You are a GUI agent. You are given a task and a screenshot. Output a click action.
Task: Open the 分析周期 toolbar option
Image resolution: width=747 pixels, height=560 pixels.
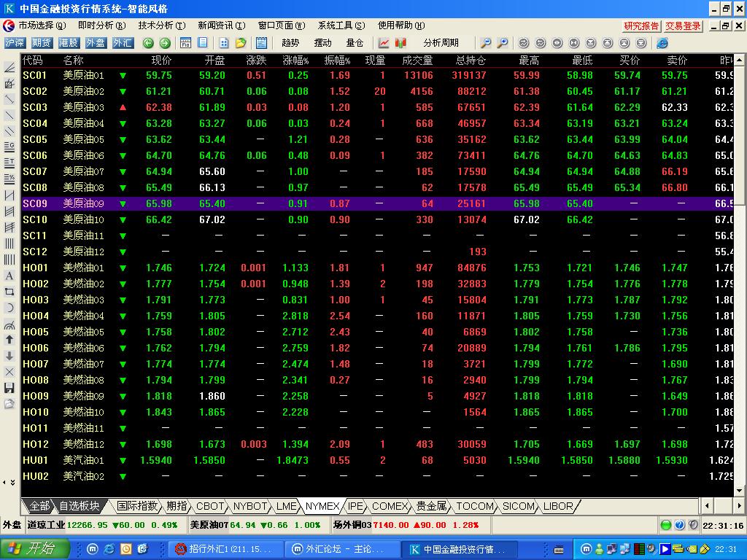(x=441, y=43)
